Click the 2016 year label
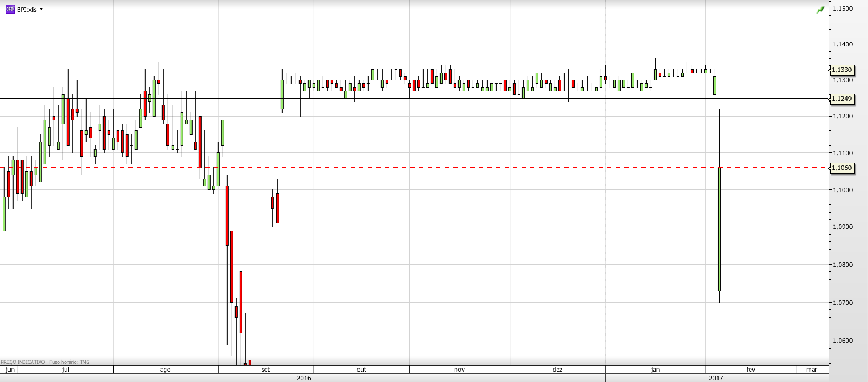This screenshot has height=382, width=868. point(304,377)
